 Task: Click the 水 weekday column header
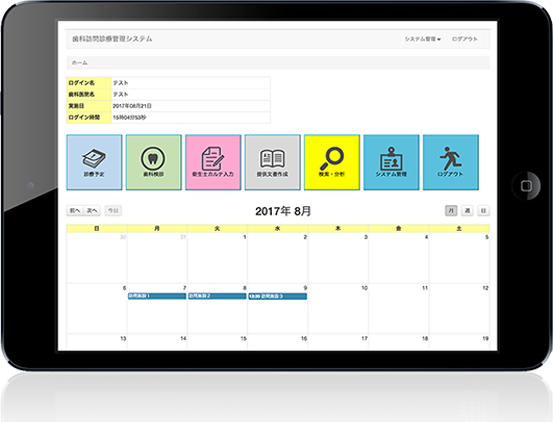click(278, 228)
